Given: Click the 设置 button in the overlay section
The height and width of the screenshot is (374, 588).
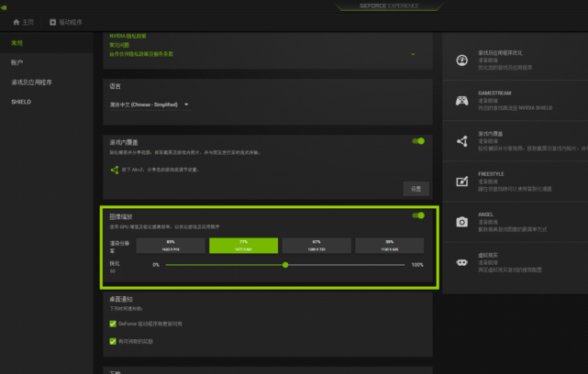Looking at the screenshot, I should coord(416,189).
